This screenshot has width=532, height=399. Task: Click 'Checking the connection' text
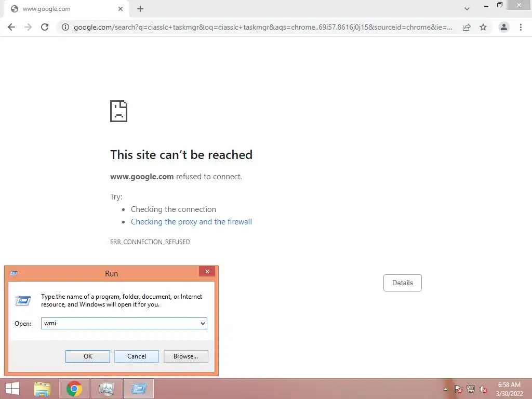174,209
